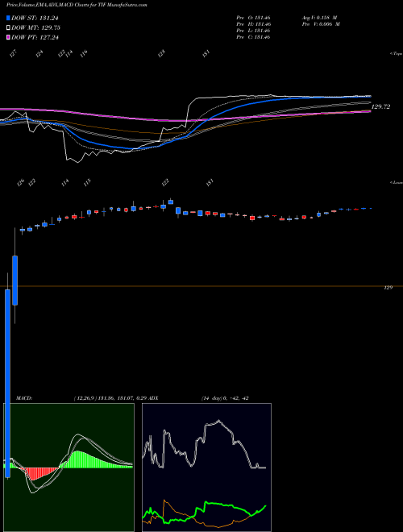Click the '115' label in the lows row
The image size is (403, 532).
88,182
